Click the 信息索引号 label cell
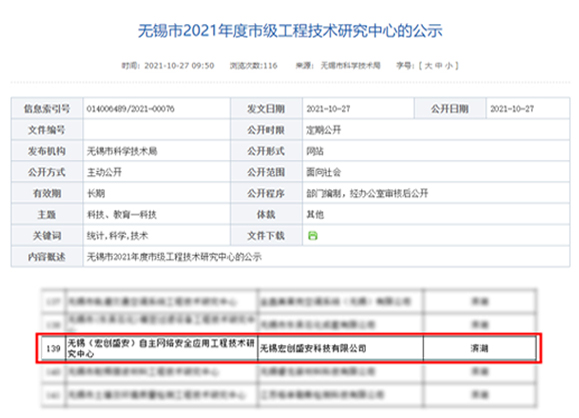This screenshot has width=579, height=418. (x=47, y=109)
